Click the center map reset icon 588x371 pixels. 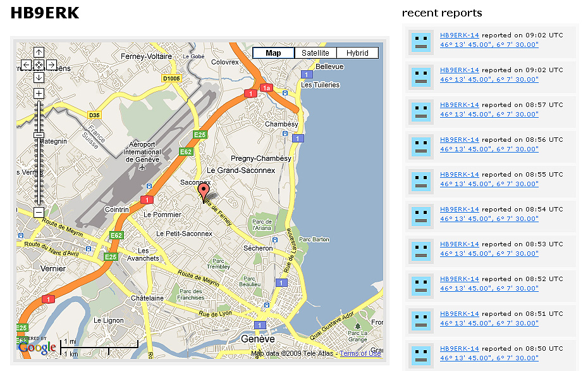(x=39, y=65)
